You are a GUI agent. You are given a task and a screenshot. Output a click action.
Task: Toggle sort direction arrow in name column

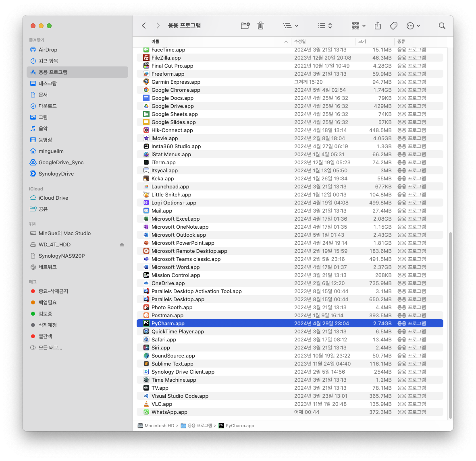(286, 42)
